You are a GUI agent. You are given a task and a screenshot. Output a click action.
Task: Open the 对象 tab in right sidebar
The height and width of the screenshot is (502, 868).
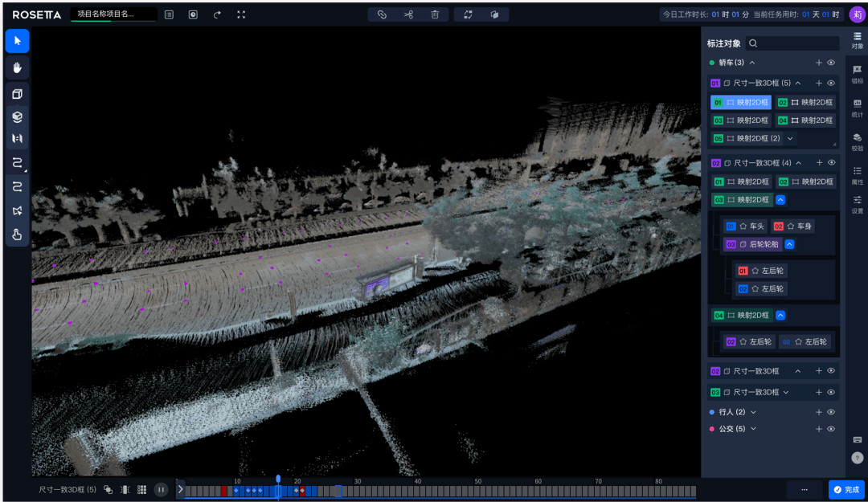858,40
